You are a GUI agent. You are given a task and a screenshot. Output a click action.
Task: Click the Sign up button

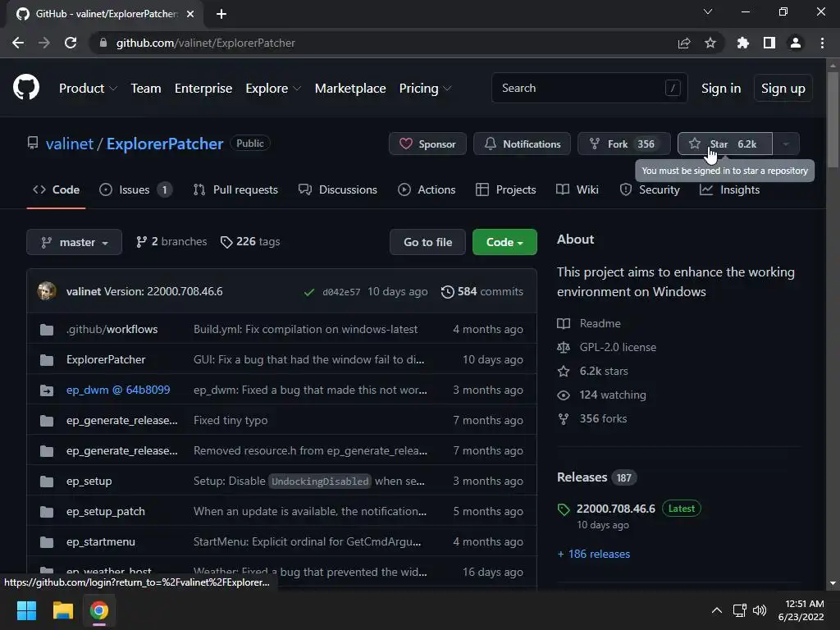[x=783, y=88]
